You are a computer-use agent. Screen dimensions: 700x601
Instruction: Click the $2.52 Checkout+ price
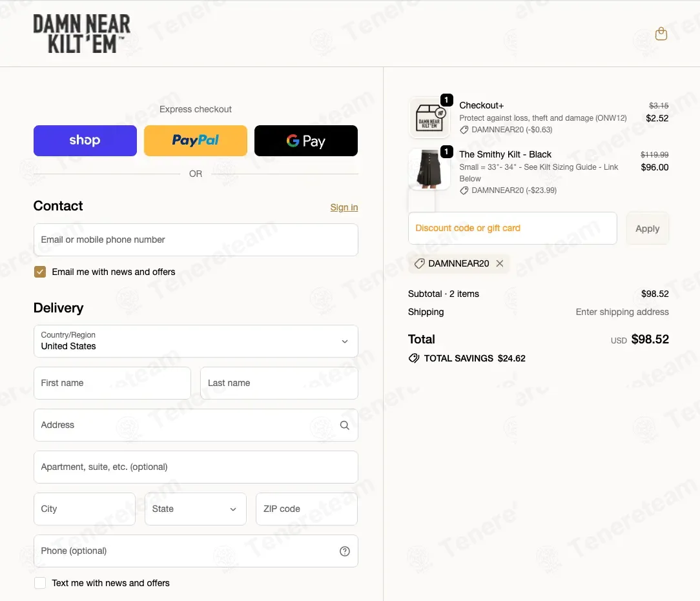pos(657,118)
